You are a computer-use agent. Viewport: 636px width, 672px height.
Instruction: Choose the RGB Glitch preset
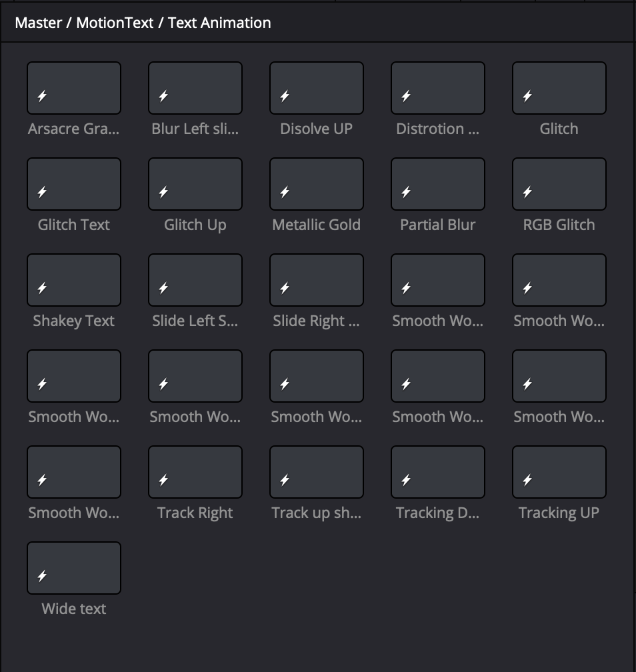[x=559, y=184]
